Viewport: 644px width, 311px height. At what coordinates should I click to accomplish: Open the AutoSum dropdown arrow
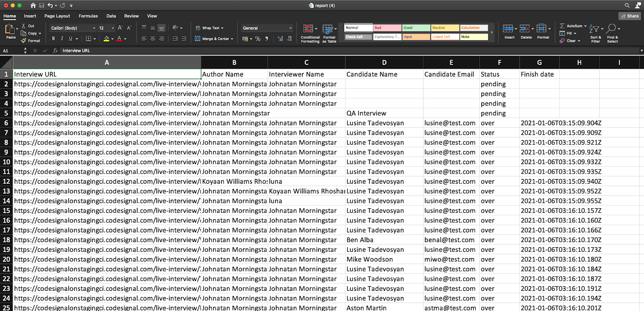[x=585, y=26]
